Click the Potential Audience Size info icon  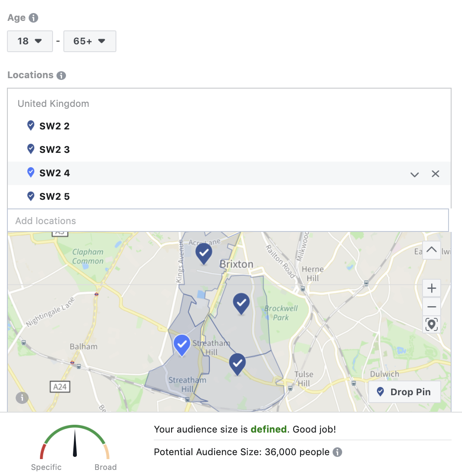[337, 452]
